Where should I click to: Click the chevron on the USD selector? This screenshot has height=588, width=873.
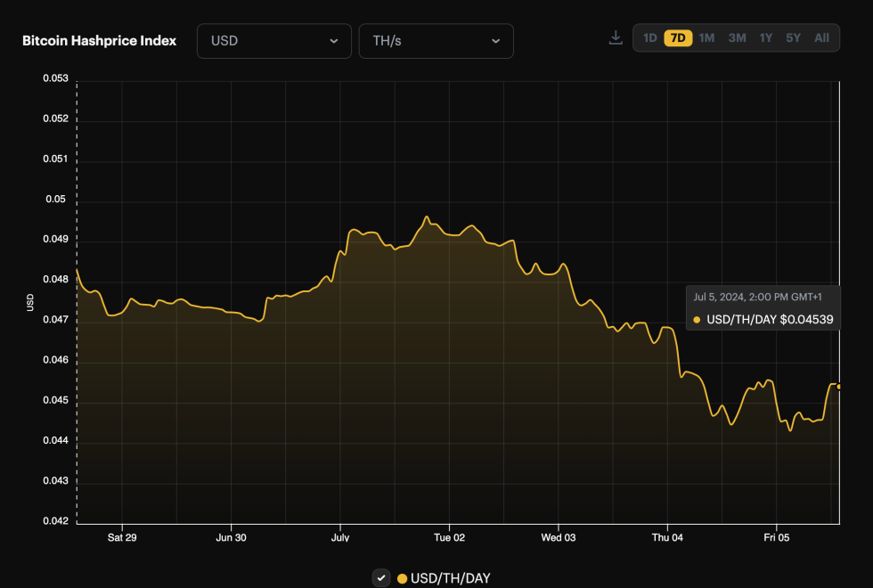coord(334,41)
